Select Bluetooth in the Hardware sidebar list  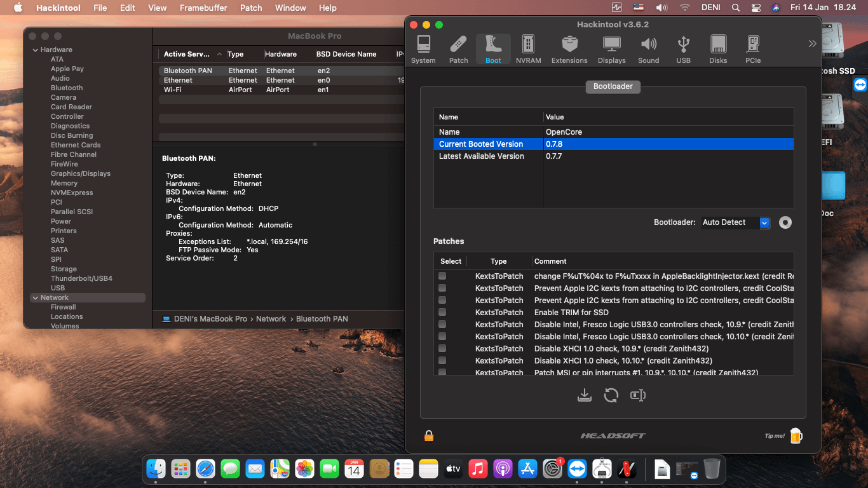click(67, 88)
